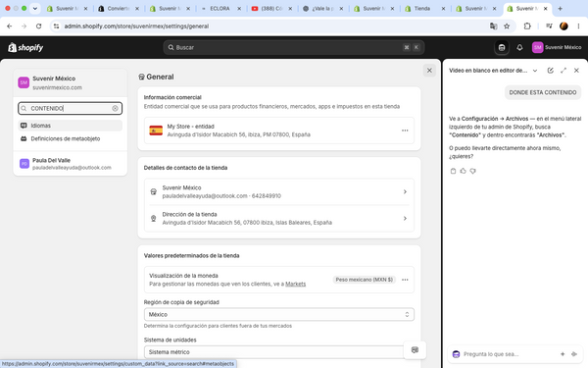Open the Idiomas settings result
Screen dimensions: 588x368
click(70, 126)
